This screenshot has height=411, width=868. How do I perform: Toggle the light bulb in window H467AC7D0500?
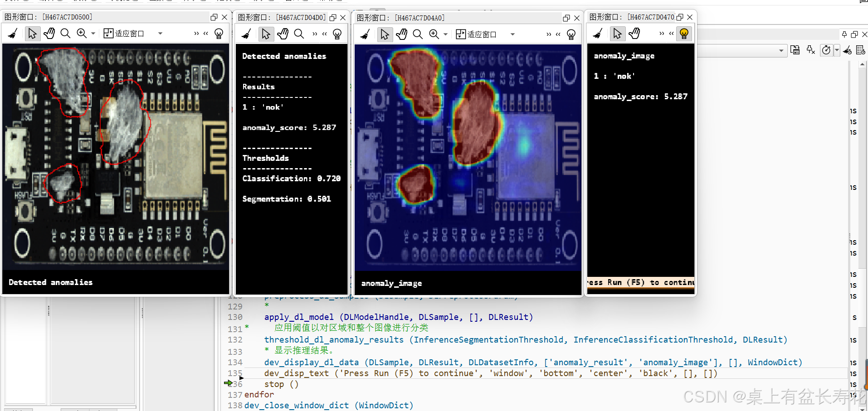click(x=219, y=34)
